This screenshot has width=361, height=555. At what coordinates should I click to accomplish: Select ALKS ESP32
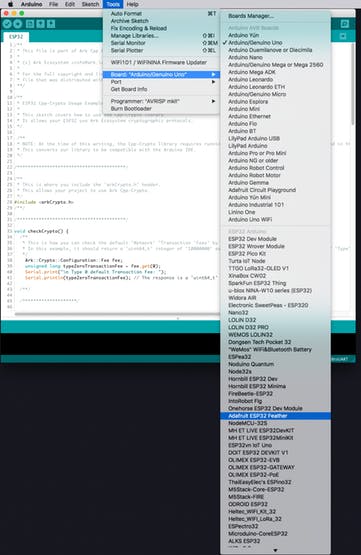click(x=275, y=541)
